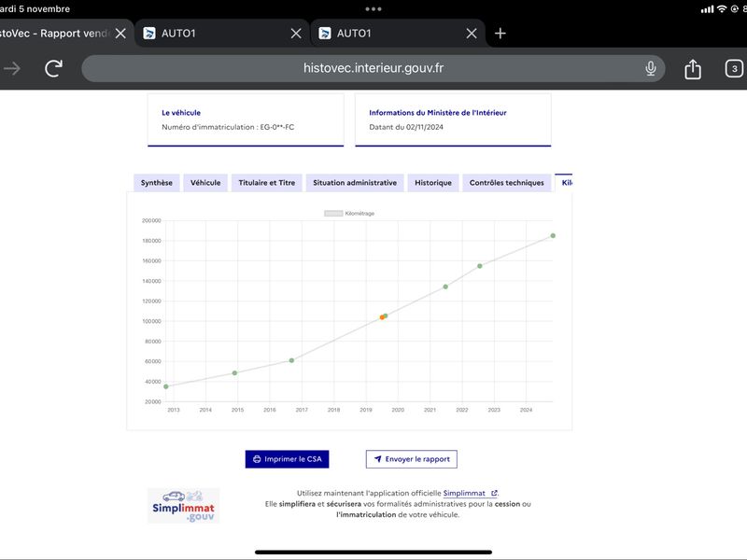
Task: Open the Titulaire et Titre tab
Action: click(267, 182)
